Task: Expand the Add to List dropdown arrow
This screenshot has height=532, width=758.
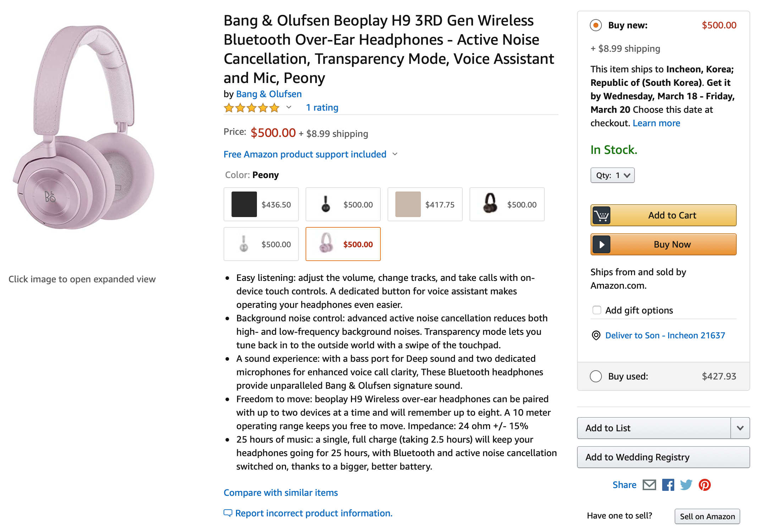Action: coord(740,428)
